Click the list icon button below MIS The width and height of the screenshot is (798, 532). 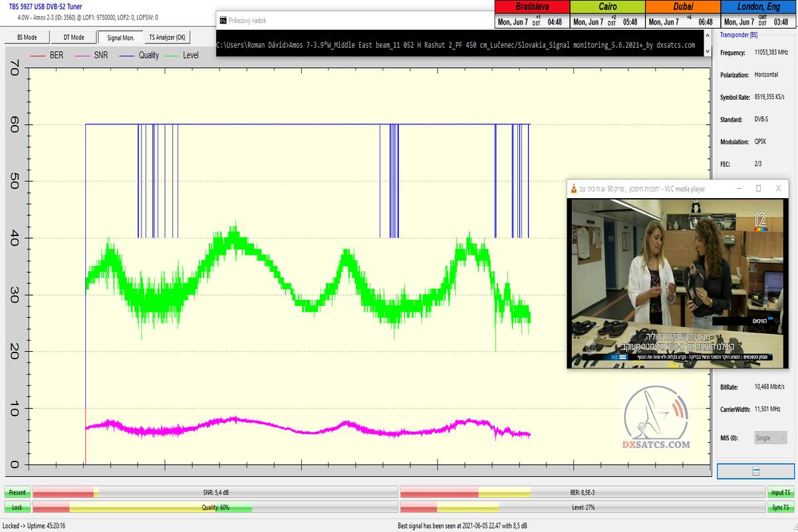pos(755,471)
